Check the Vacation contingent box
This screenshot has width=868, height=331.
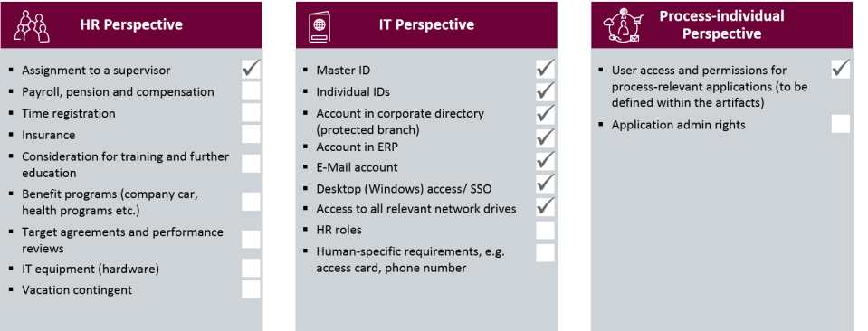pos(251,289)
